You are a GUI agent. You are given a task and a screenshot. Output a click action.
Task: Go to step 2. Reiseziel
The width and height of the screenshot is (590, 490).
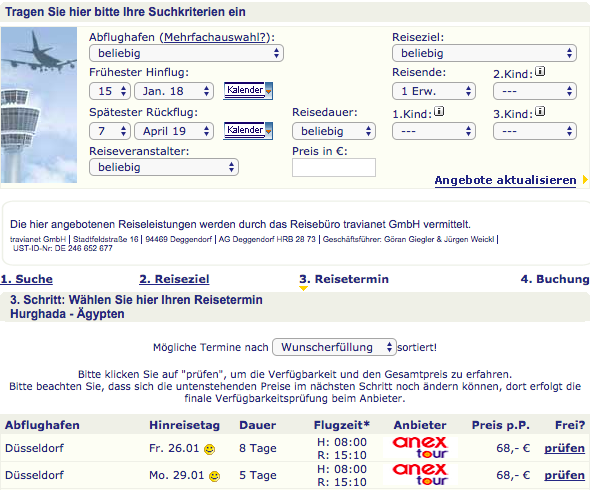pyautogui.click(x=174, y=279)
